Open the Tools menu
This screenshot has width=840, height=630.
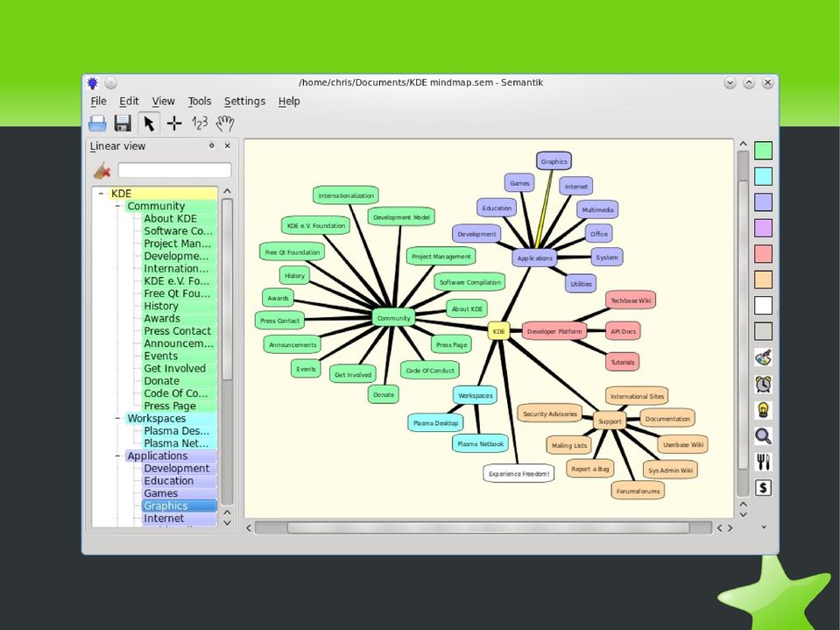200,102
